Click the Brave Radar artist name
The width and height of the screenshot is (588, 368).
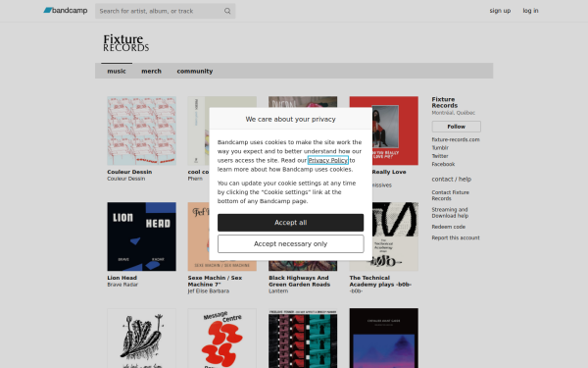pyautogui.click(x=122, y=285)
